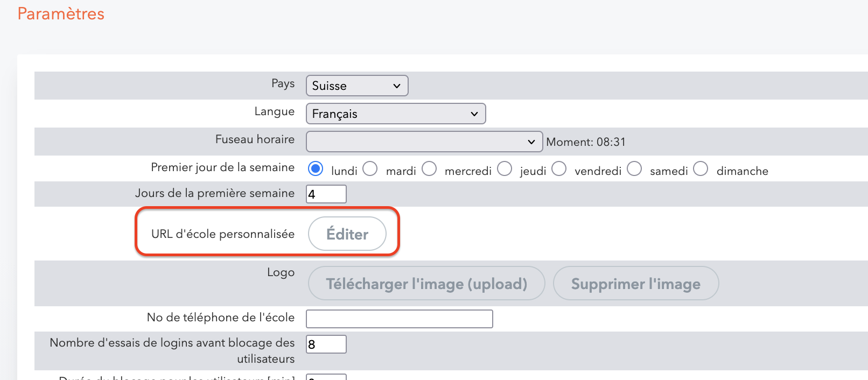The height and width of the screenshot is (380, 868).
Task: Focus the Jours de la première semaine field
Action: (326, 194)
